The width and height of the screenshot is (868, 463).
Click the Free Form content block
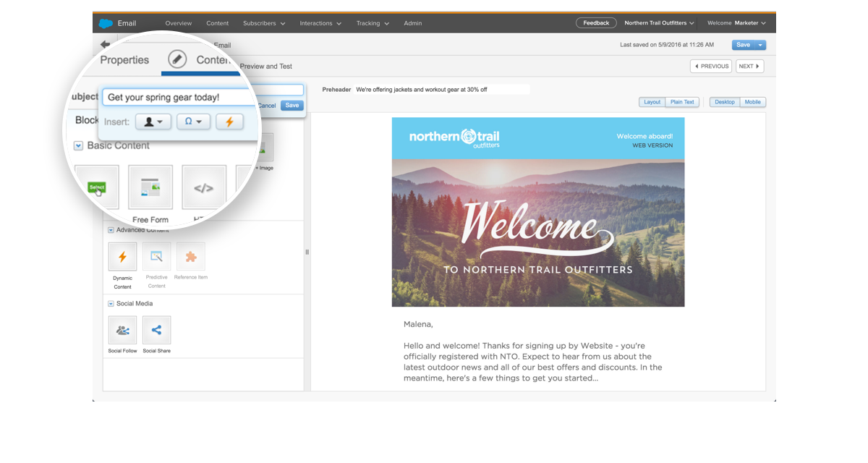point(150,187)
